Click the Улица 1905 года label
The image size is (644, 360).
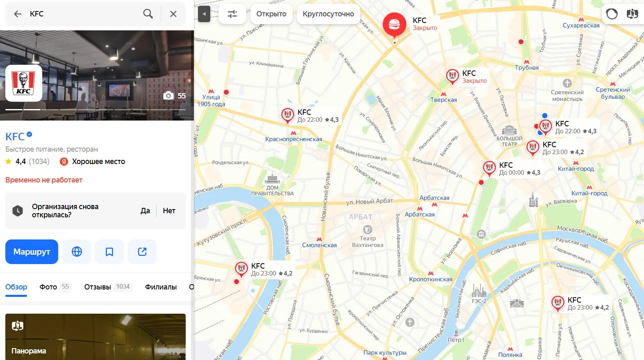211,100
